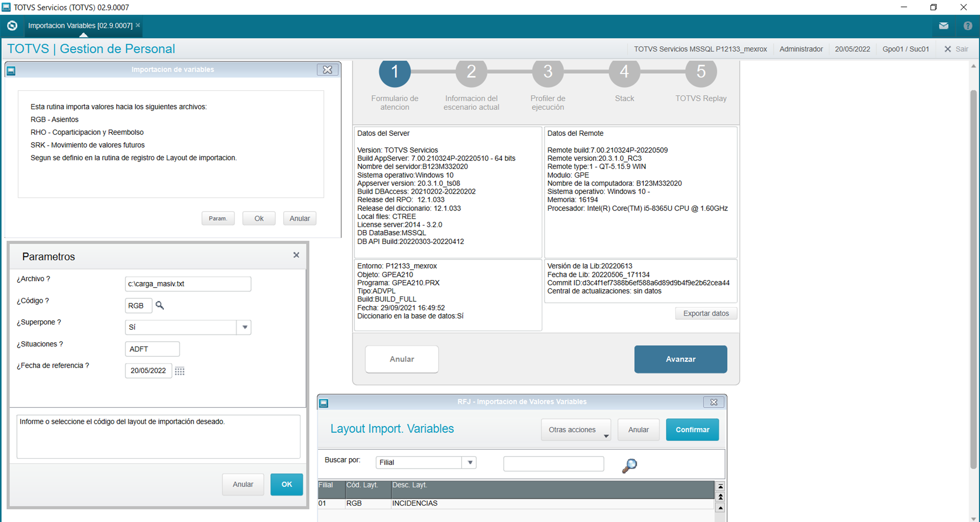Screen dimensions: 980x522
Task: Click the ¿Archivo? input field
Action: (x=188, y=284)
